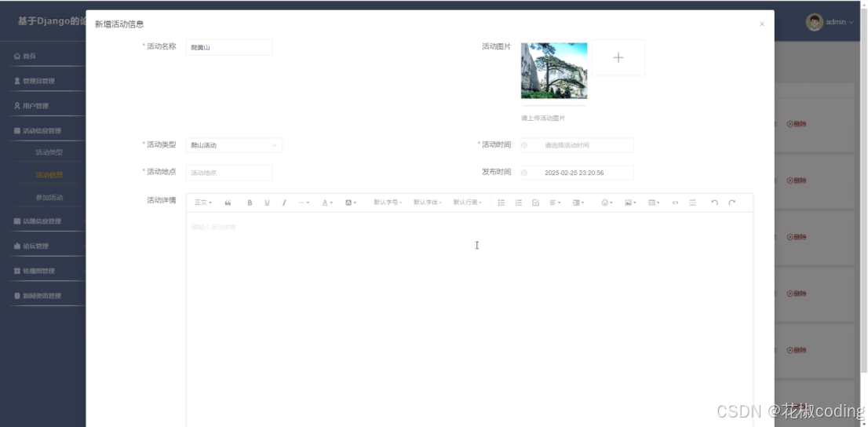Focus the 活动地点 input field
The height and width of the screenshot is (427, 868).
point(229,173)
